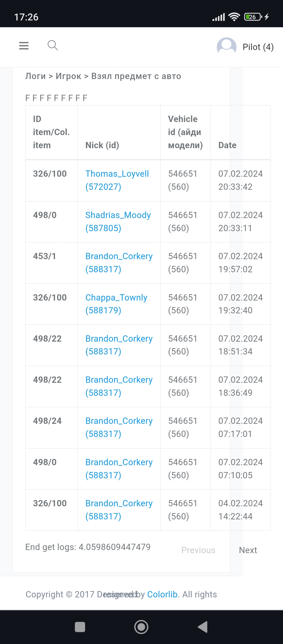Open Chappa_Townly (588179) player link
The width and height of the screenshot is (283, 644).
pos(116,304)
